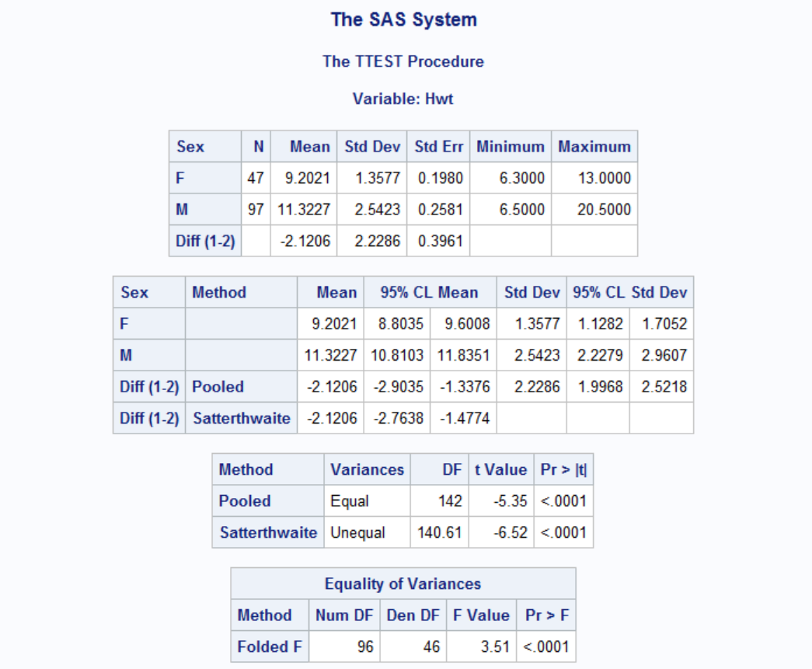
Task: Select the "Equal" variances cell
Action: (x=349, y=501)
